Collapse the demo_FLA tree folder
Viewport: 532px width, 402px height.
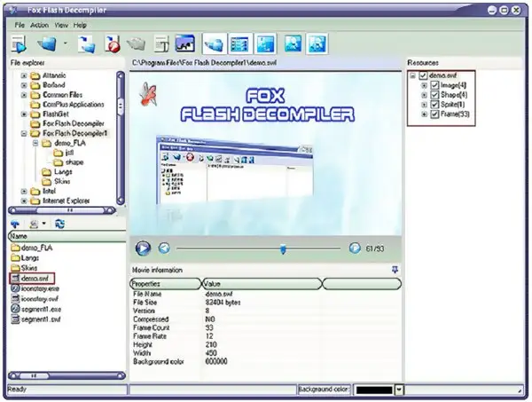(x=35, y=143)
